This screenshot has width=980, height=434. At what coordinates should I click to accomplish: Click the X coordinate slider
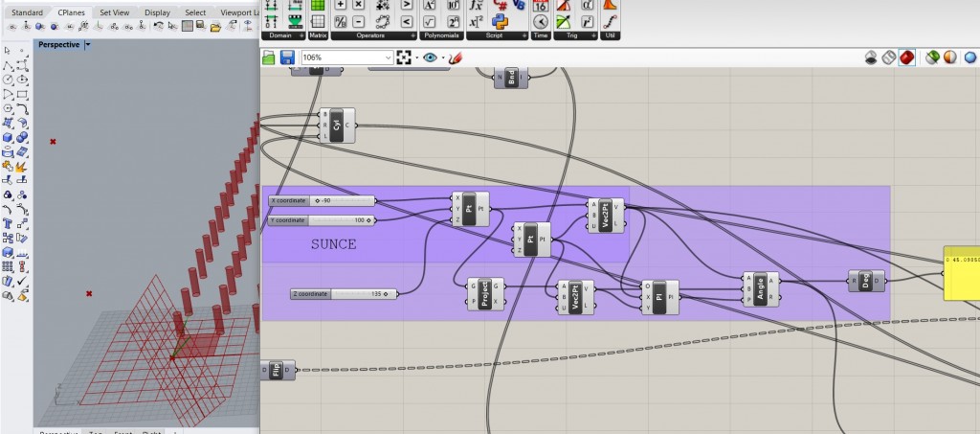pos(322,201)
